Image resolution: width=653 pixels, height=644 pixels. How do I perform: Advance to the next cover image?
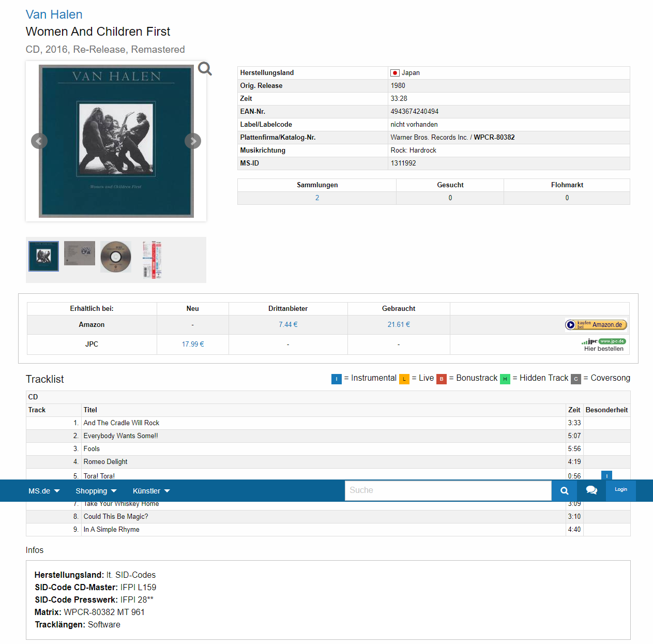193,141
